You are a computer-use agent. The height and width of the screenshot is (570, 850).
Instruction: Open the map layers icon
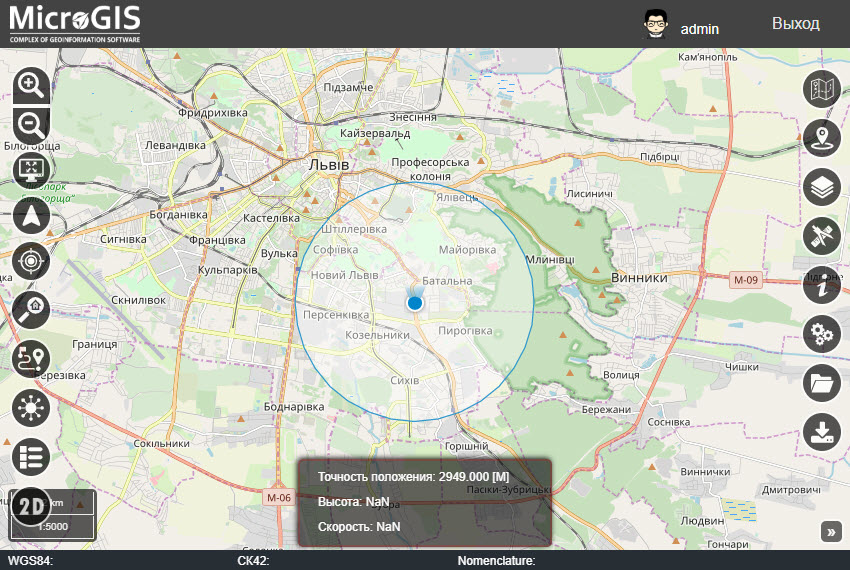point(821,187)
